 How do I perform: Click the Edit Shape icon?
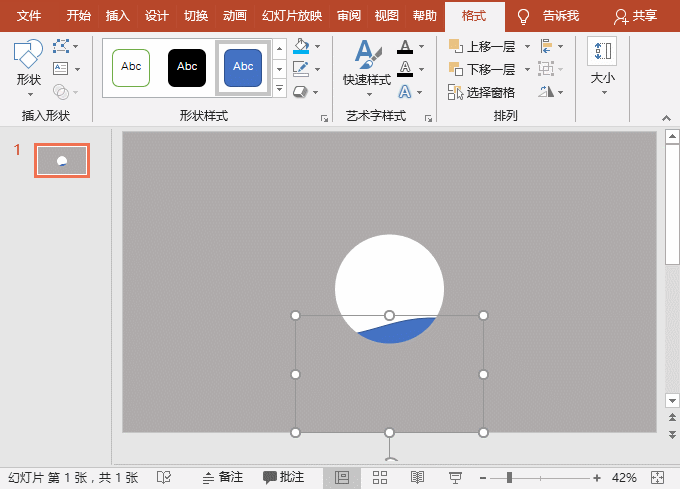coord(62,46)
